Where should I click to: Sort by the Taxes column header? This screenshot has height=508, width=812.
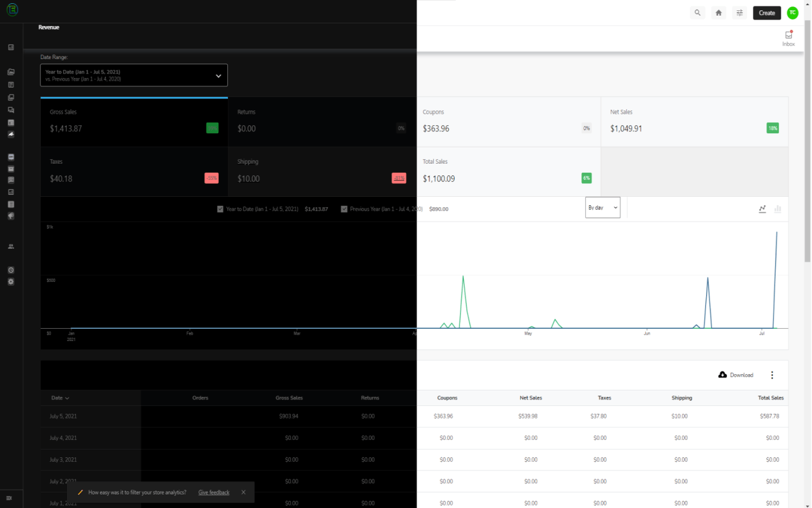click(x=604, y=398)
